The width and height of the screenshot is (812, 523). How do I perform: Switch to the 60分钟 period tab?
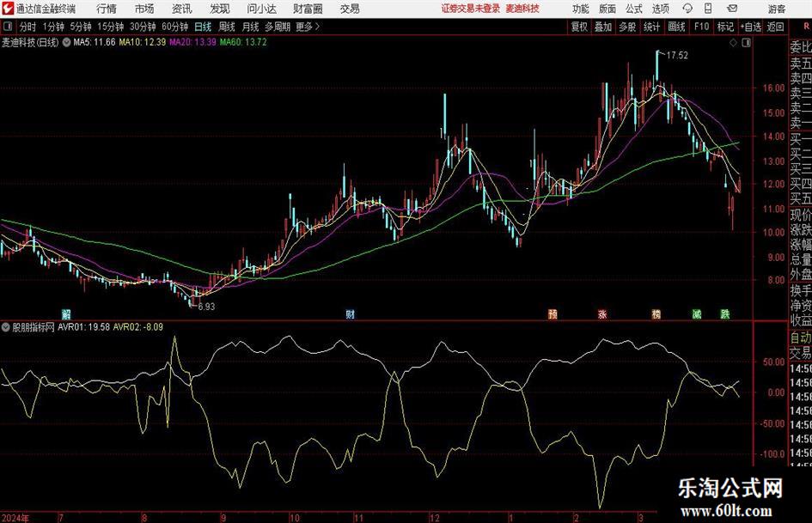pyautogui.click(x=175, y=27)
